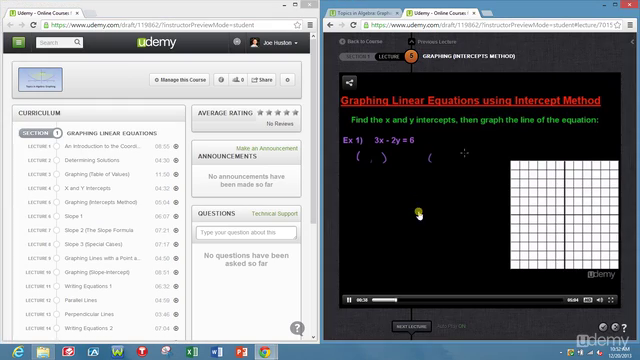Open lecture Graphing (Table of Values)
The height and width of the screenshot is (360, 640).
point(97,174)
